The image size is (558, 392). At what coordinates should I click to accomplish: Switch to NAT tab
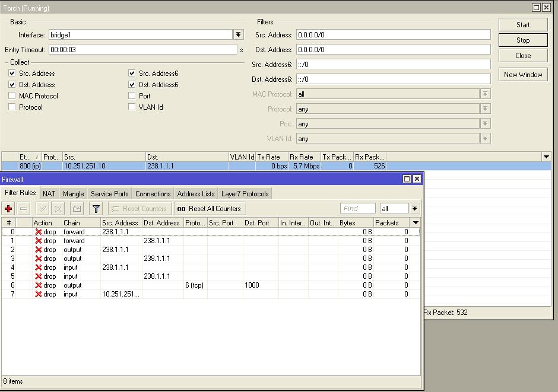pyautogui.click(x=49, y=194)
